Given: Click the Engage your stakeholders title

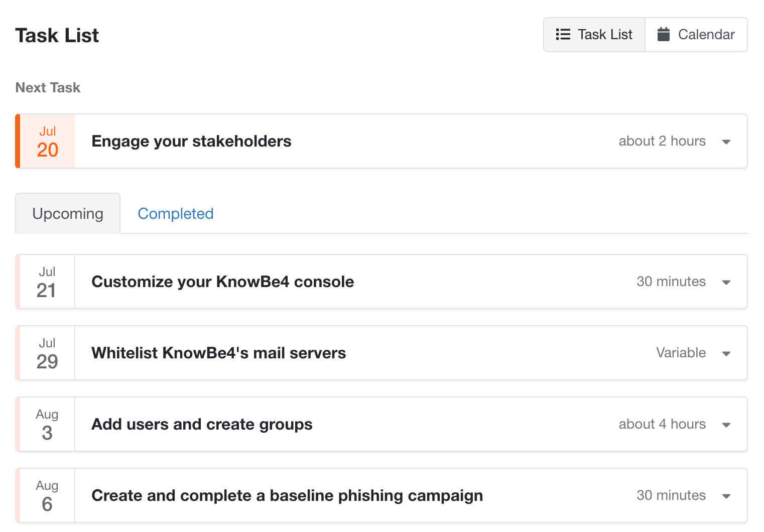Looking at the screenshot, I should [191, 142].
